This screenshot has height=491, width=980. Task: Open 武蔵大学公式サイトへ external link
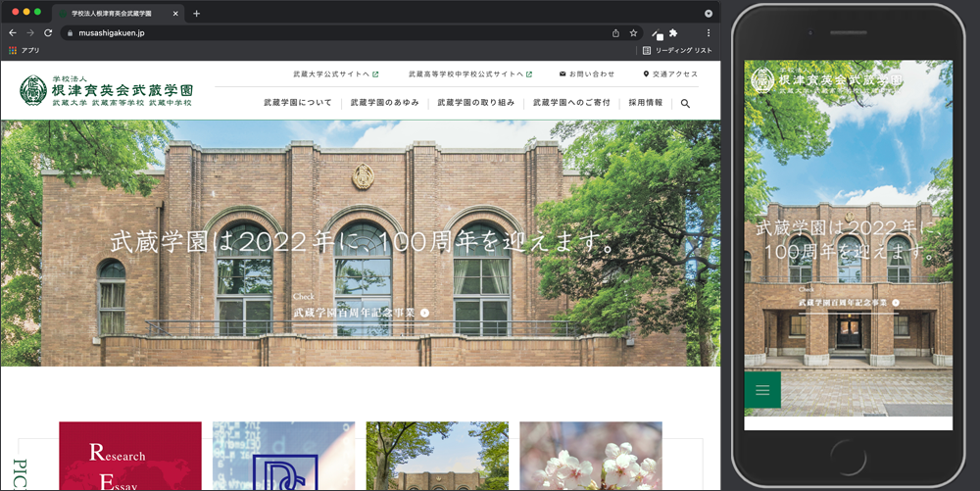(x=335, y=74)
